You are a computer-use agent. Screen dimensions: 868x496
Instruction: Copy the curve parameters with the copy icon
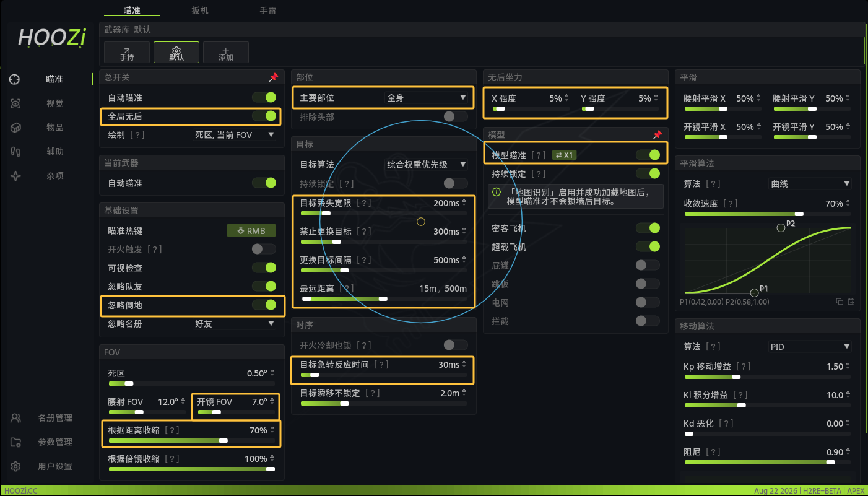[840, 302]
